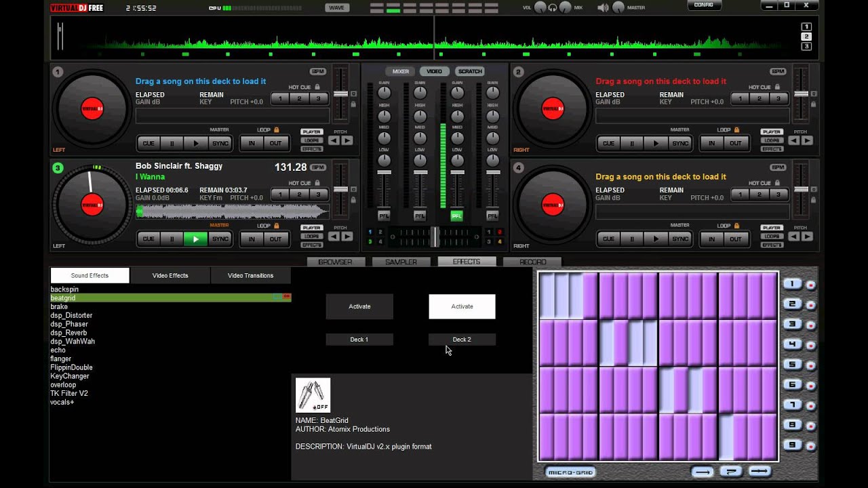Enable PFL on the first mixer channel
This screenshot has width=868, height=488.
[384, 216]
